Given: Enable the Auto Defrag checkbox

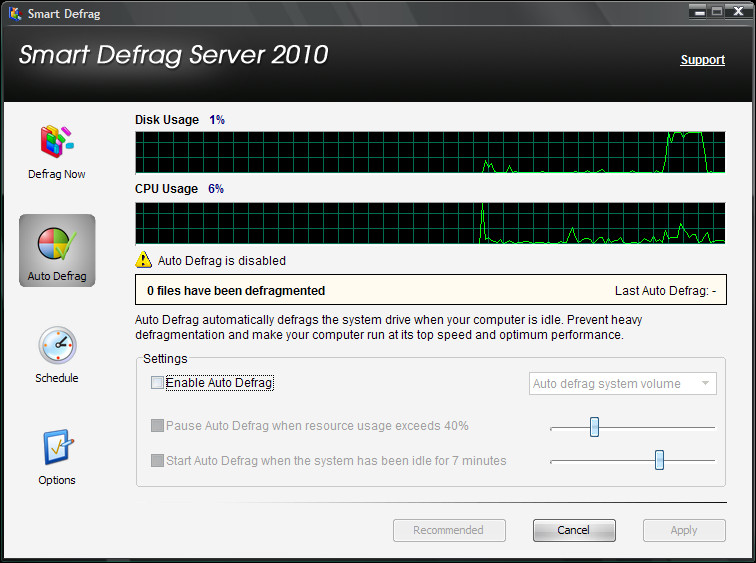Looking at the screenshot, I should tap(157, 383).
